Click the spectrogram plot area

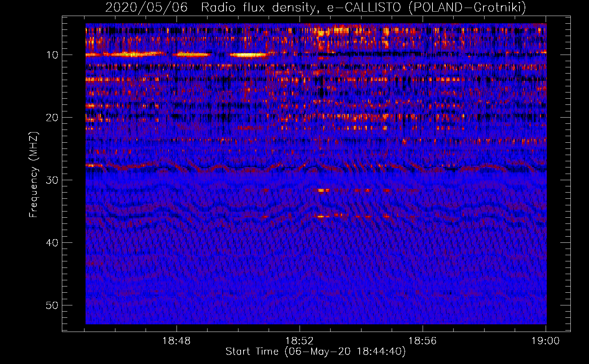point(316,174)
